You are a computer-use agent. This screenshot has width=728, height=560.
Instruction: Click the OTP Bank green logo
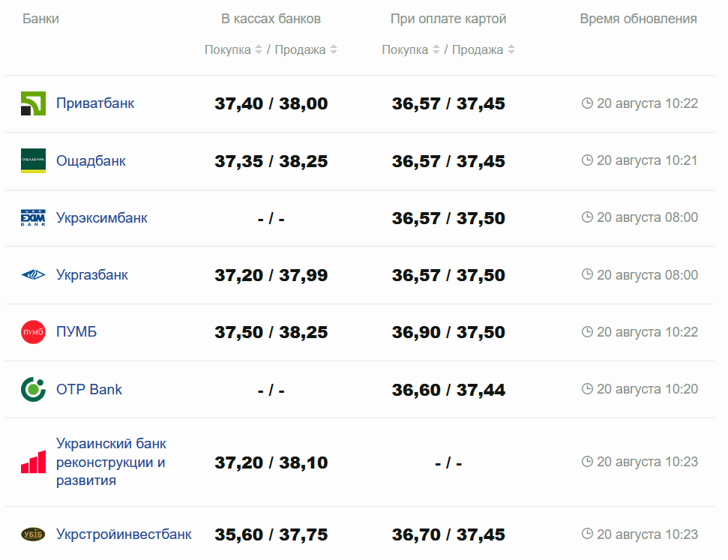pyautogui.click(x=33, y=389)
